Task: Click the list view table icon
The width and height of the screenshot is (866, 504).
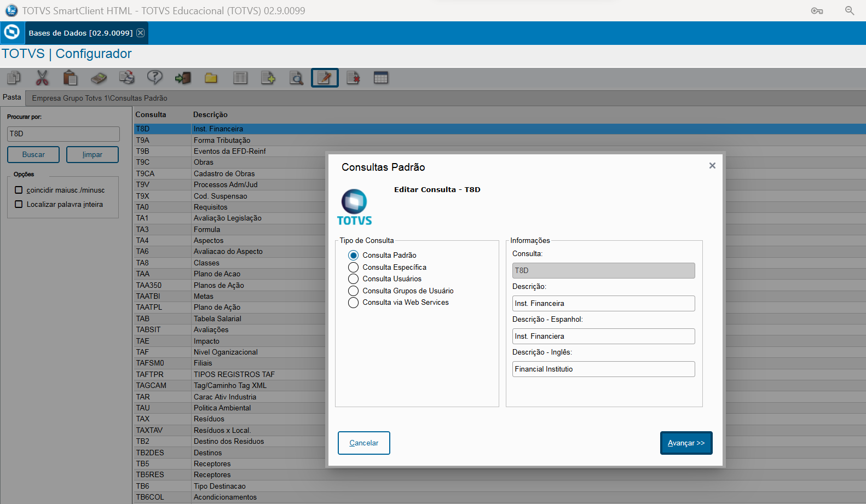Action: coord(240,78)
